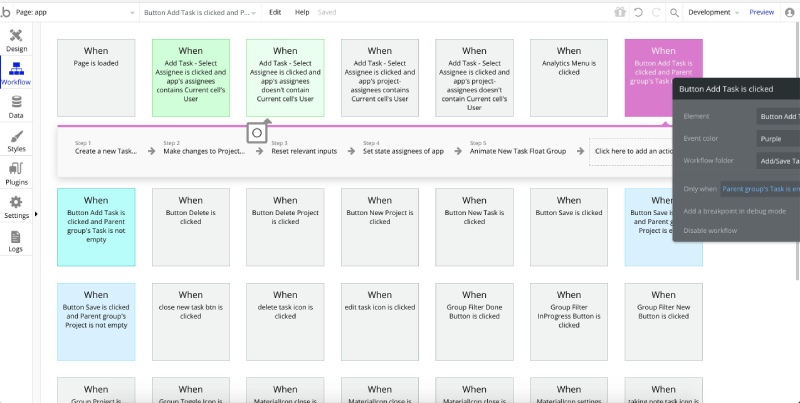Open the Help menu

pyautogui.click(x=302, y=12)
